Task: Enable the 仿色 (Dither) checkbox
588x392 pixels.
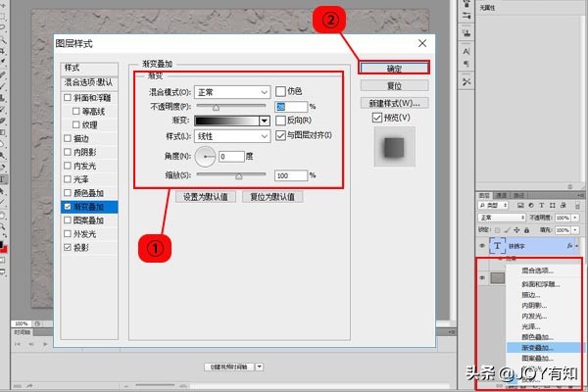Action: (280, 91)
